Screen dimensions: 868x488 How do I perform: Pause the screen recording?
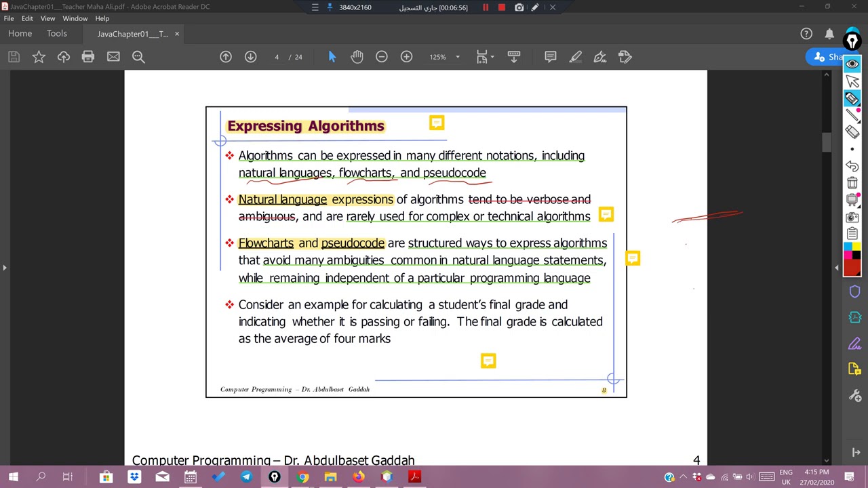(486, 7)
